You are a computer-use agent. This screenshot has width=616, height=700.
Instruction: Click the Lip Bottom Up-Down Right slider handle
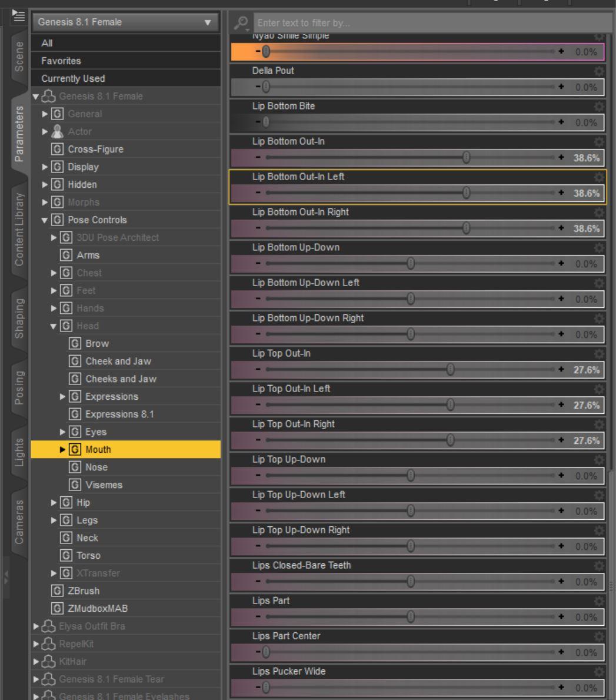tap(410, 334)
